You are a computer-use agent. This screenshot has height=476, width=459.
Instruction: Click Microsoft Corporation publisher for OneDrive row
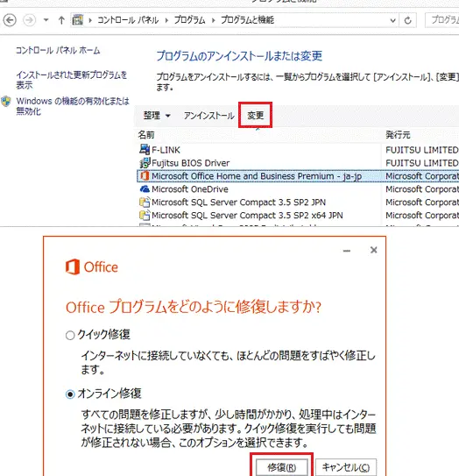click(422, 188)
